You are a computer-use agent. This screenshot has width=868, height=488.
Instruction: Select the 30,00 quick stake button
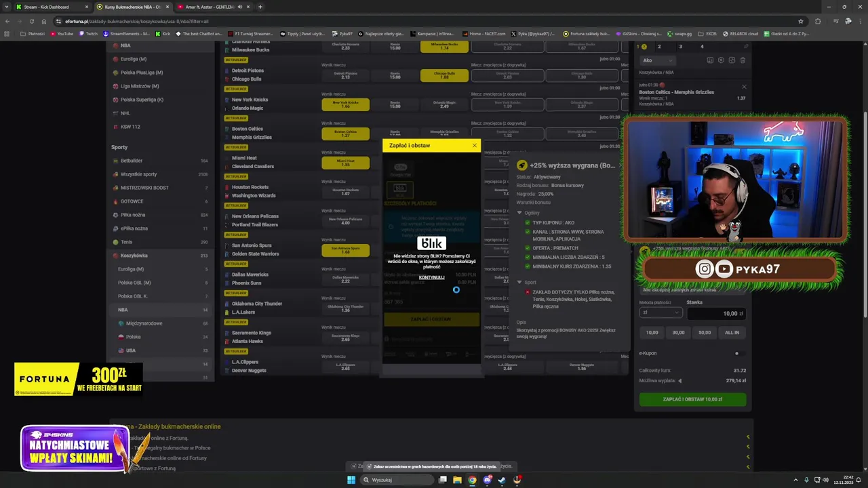pos(678,333)
